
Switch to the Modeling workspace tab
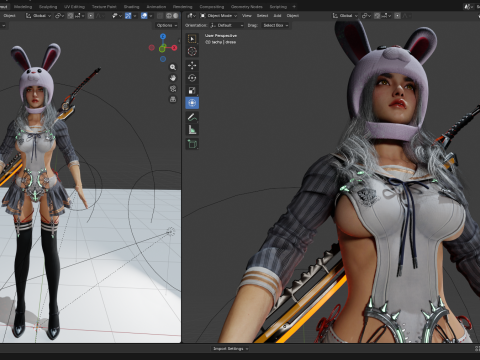tap(23, 6)
